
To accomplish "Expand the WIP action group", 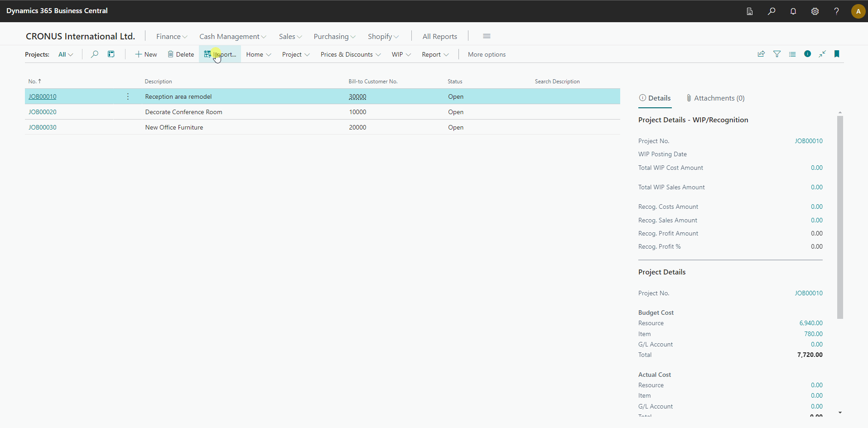I will 401,54.
